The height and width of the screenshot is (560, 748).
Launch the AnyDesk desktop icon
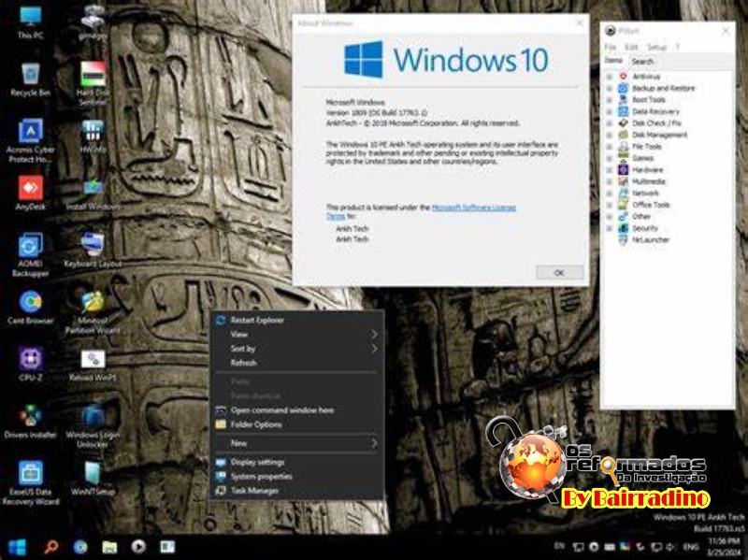pyautogui.click(x=31, y=193)
